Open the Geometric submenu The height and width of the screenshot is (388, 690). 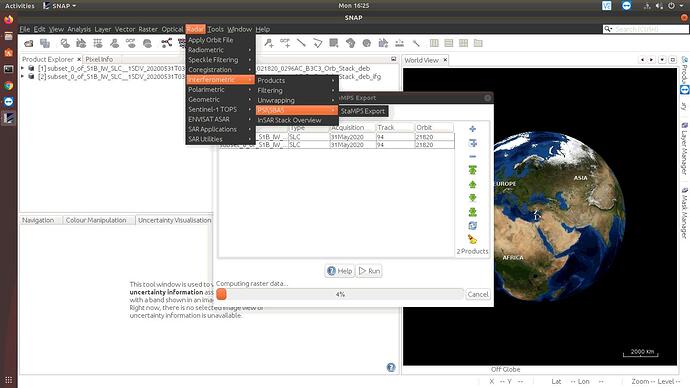pyautogui.click(x=220, y=99)
